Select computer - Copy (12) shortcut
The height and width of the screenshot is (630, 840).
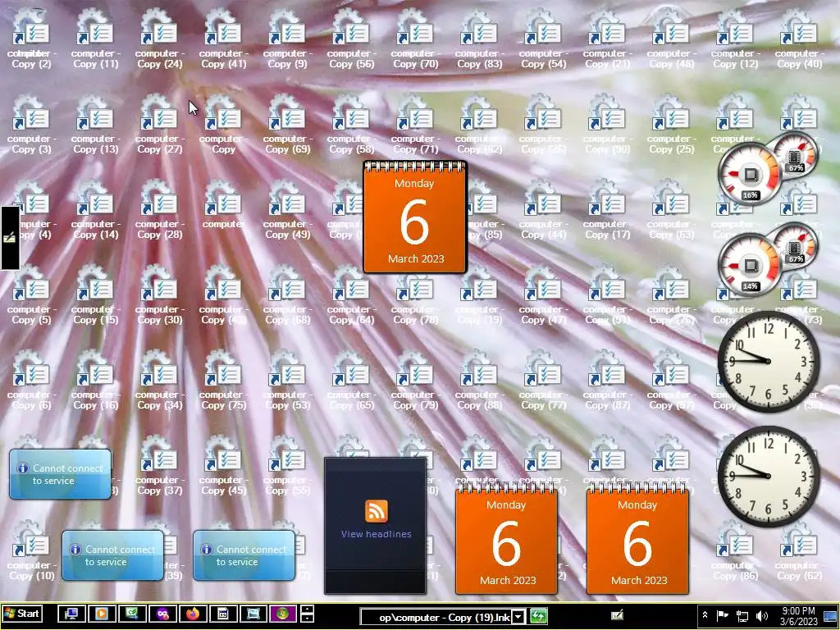click(x=735, y=39)
